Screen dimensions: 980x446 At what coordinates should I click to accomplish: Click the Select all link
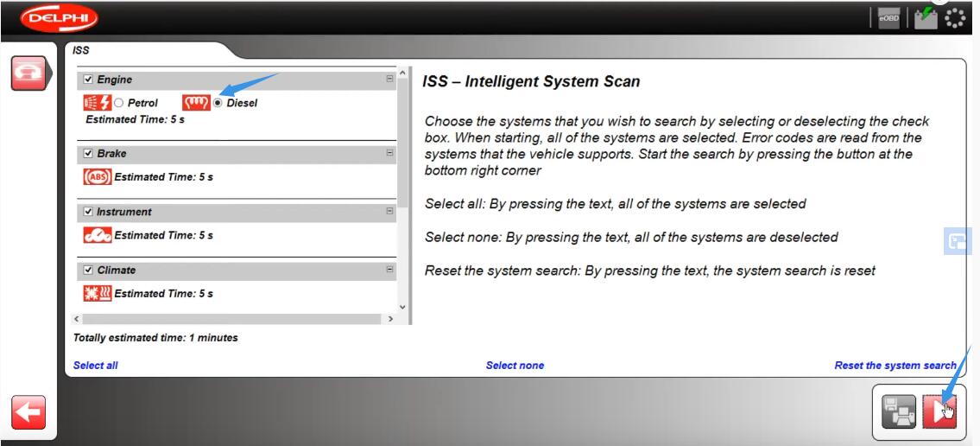[96, 366]
